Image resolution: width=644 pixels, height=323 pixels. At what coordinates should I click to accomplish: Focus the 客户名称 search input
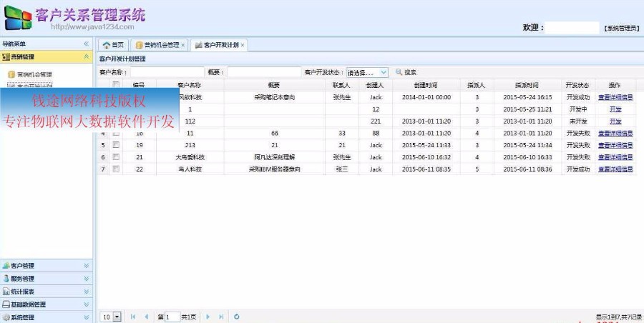(x=167, y=72)
